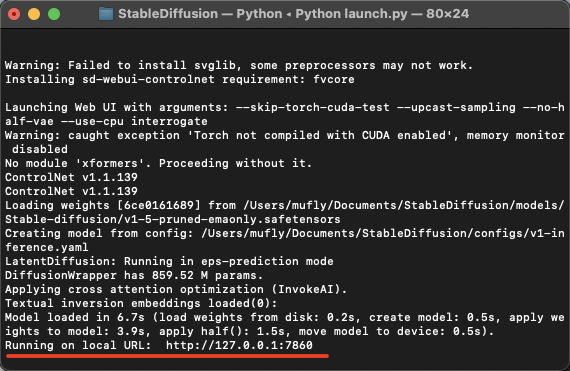
Task: Select the weights hash [6ce0161689]
Action: coord(158,205)
